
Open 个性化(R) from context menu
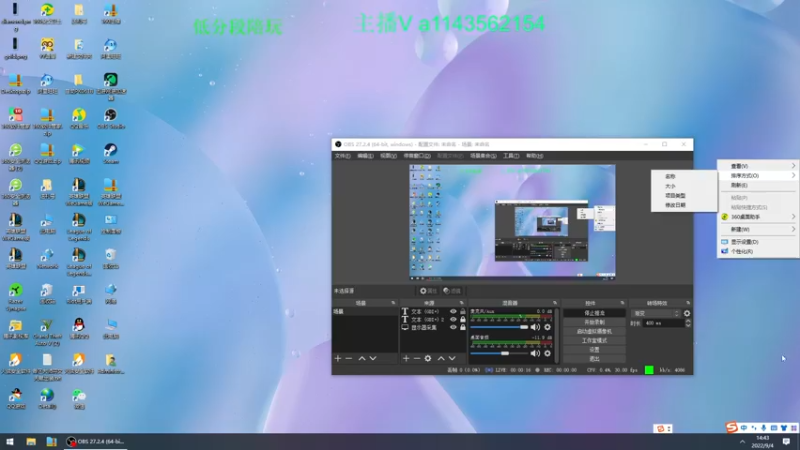[x=759, y=252]
